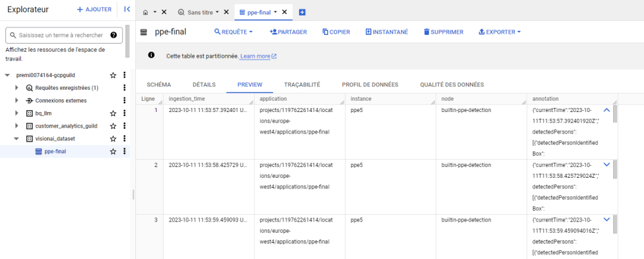This screenshot has height=259, width=644.
Task: Switch to the SCHÉMA tab
Action: (x=159, y=85)
